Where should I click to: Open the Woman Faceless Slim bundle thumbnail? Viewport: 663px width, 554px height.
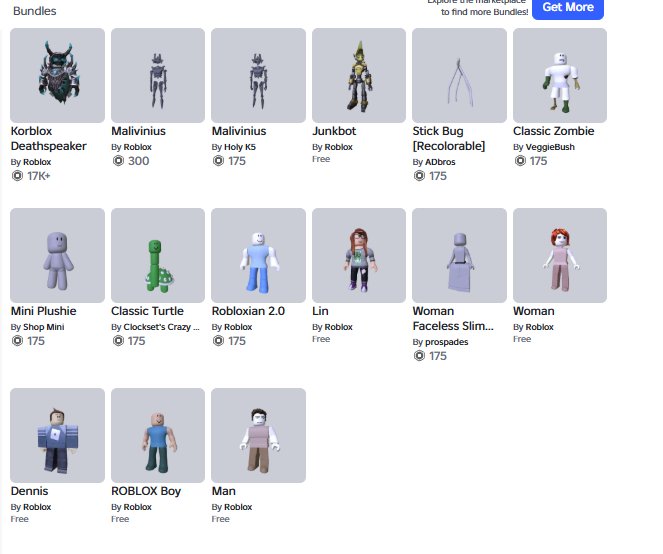[x=459, y=255]
